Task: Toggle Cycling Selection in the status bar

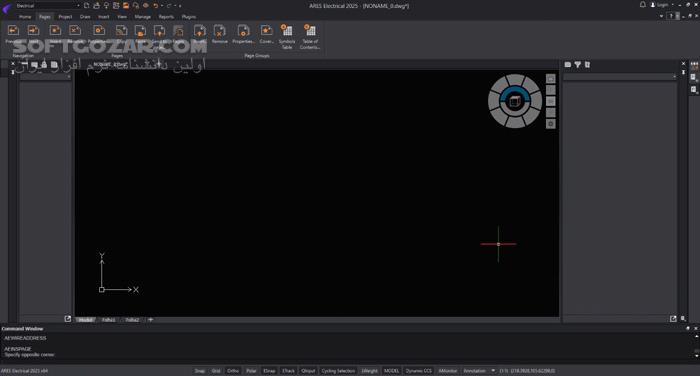Action: pos(338,371)
